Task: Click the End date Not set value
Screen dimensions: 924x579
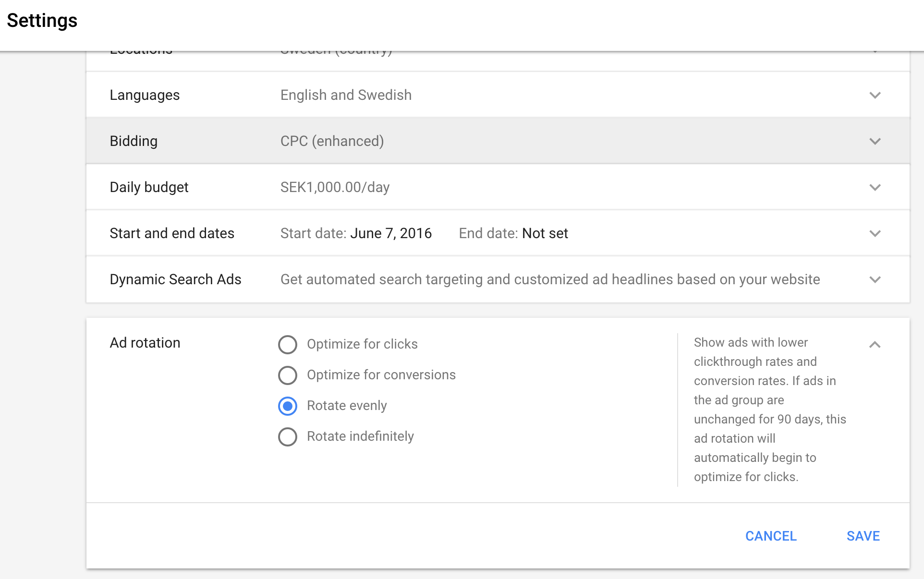Action: pyautogui.click(x=513, y=233)
